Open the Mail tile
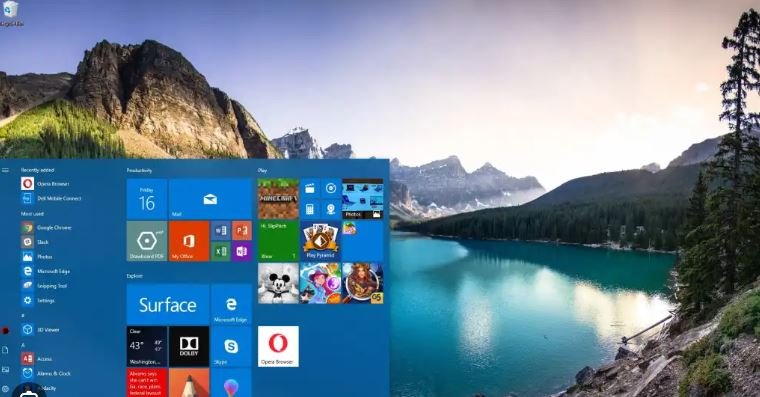This screenshot has height=397, width=760. (x=210, y=199)
